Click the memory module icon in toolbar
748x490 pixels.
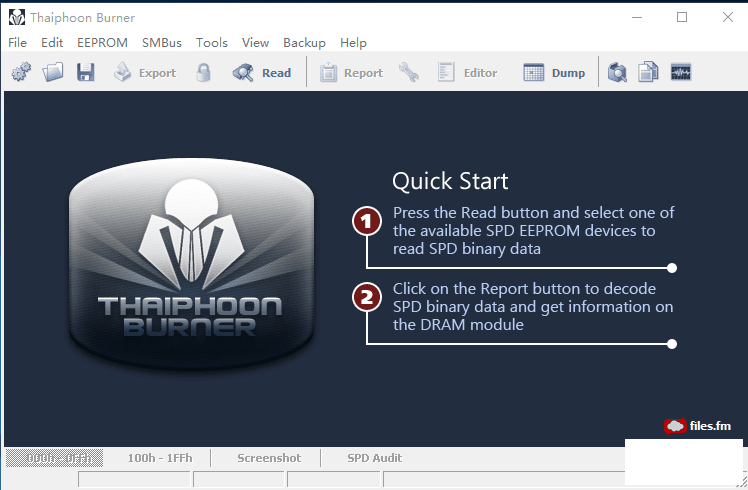pos(681,72)
